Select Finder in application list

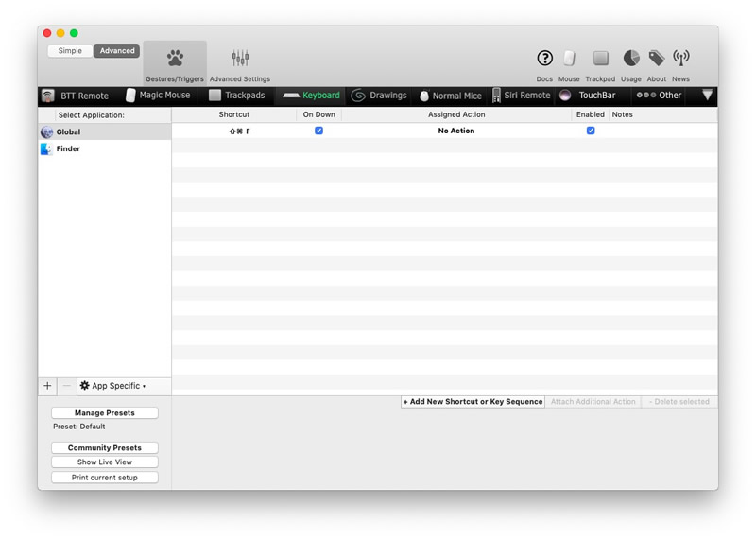(105, 148)
